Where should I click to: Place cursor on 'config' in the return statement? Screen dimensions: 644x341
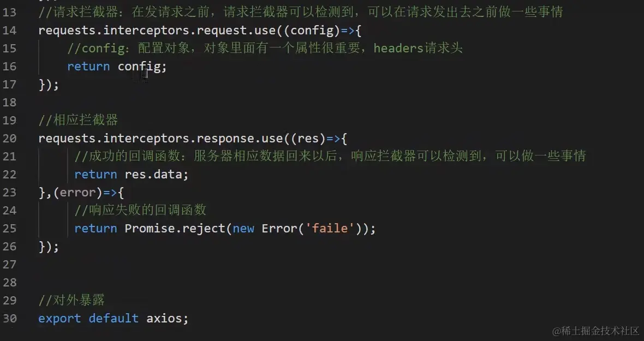coord(139,67)
